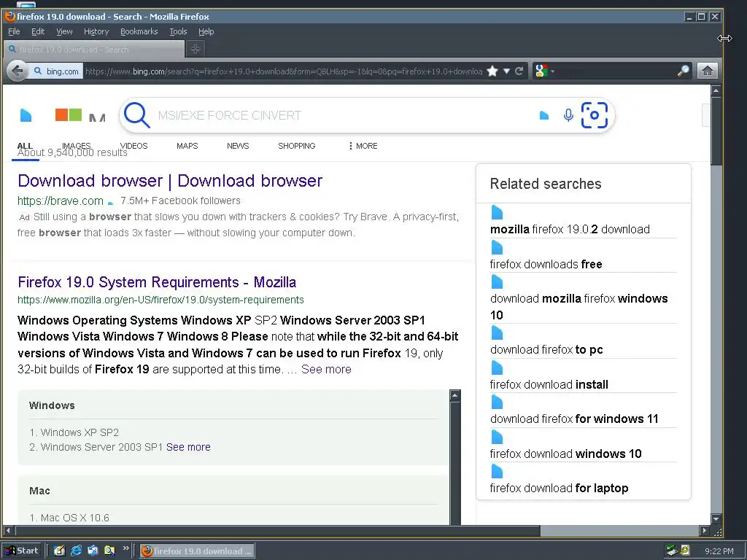The height and width of the screenshot is (560, 747).
Task: Select the 'firefox 19.0 download - Search' tab
Action: [94, 49]
